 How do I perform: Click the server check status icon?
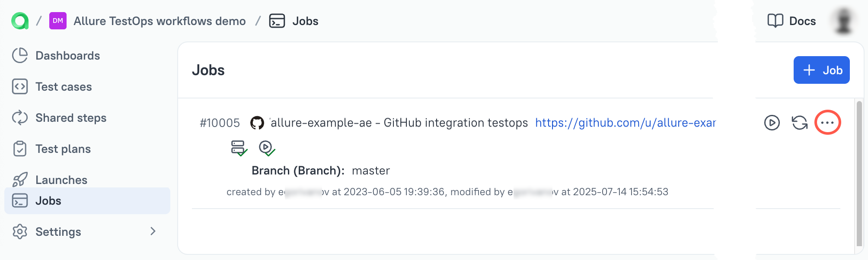(x=239, y=148)
